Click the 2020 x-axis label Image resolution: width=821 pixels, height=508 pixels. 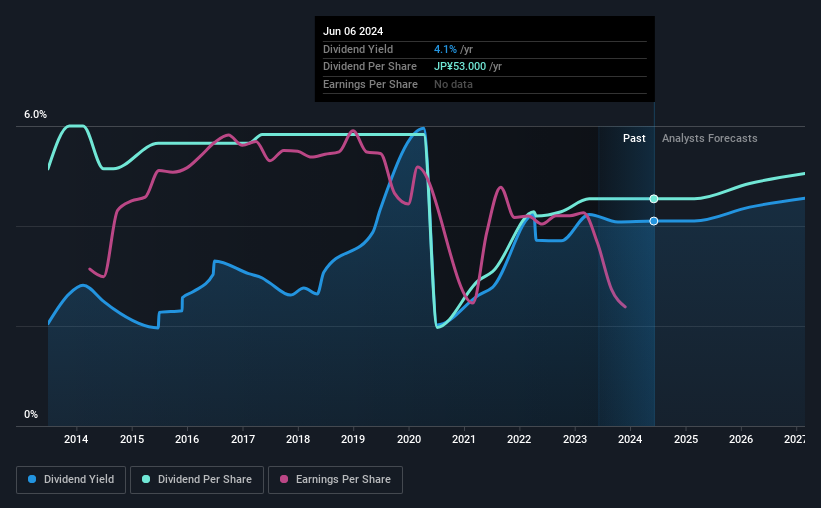pyautogui.click(x=409, y=439)
